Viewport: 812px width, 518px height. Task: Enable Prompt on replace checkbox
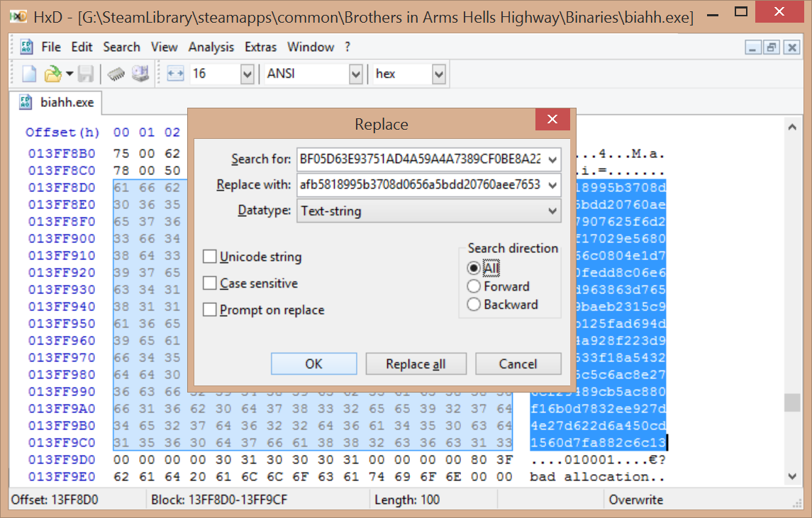(x=210, y=310)
